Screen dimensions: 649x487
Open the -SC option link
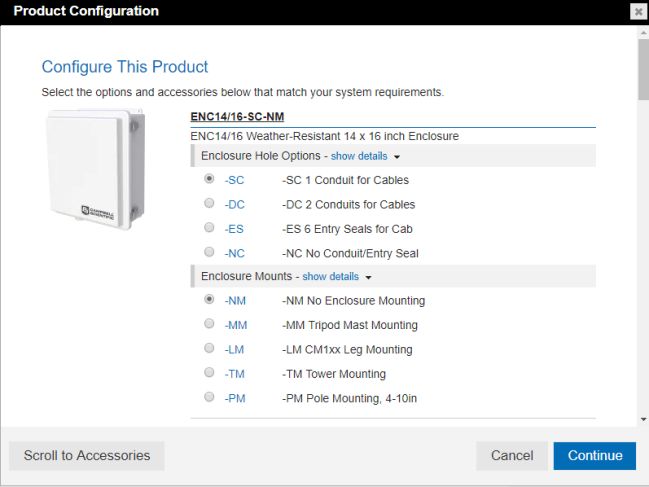(x=234, y=180)
